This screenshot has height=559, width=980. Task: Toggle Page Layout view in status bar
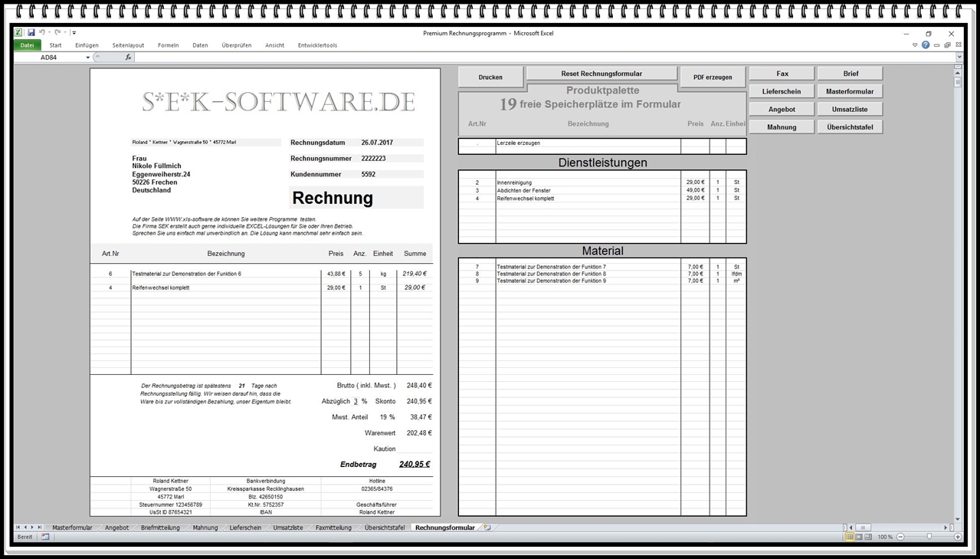(x=859, y=537)
